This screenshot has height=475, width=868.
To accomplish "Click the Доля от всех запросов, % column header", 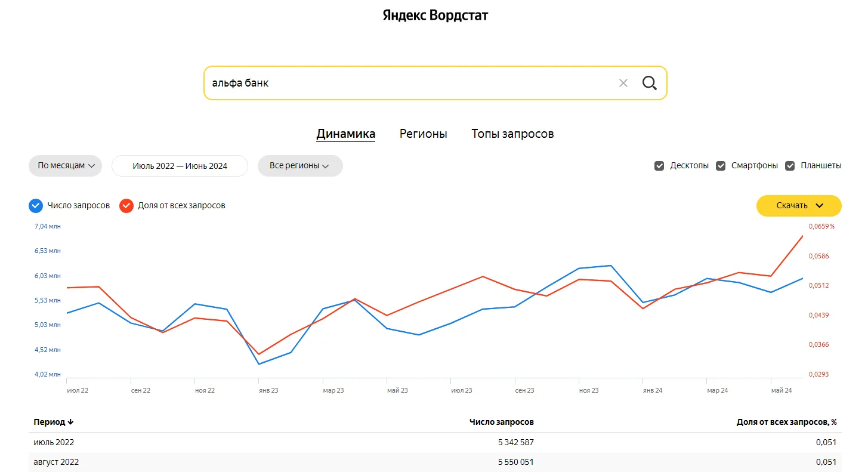I will coord(786,422).
